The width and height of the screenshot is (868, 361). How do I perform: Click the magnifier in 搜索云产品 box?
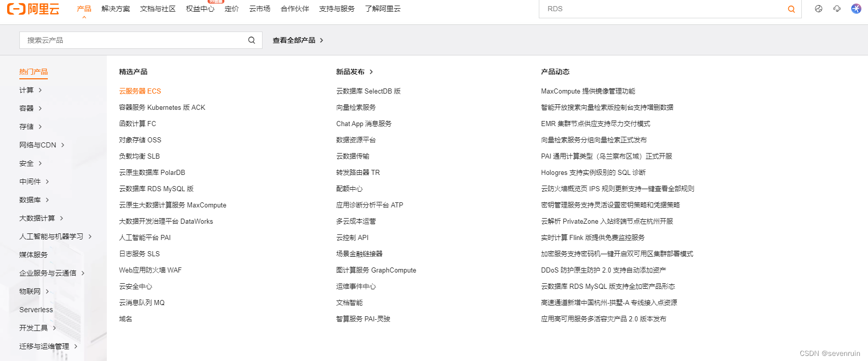tap(251, 40)
